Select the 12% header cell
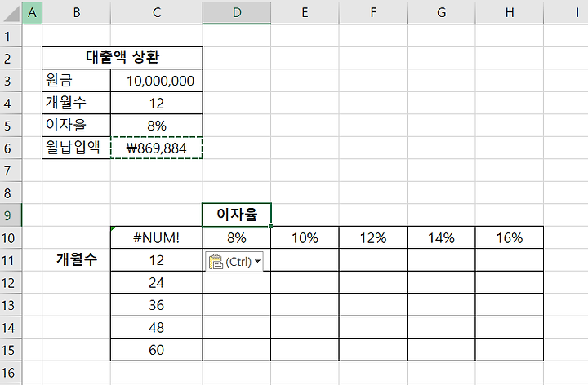The width and height of the screenshot is (588, 385). tap(373, 238)
